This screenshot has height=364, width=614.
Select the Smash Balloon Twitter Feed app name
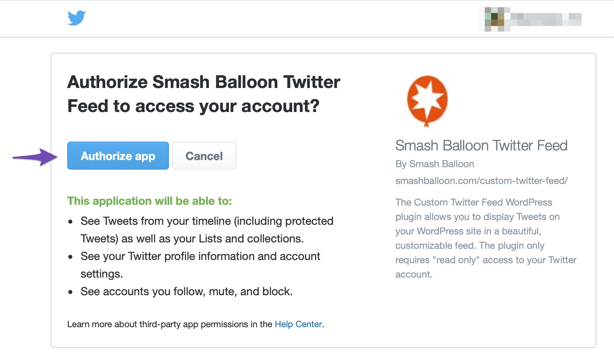click(482, 146)
